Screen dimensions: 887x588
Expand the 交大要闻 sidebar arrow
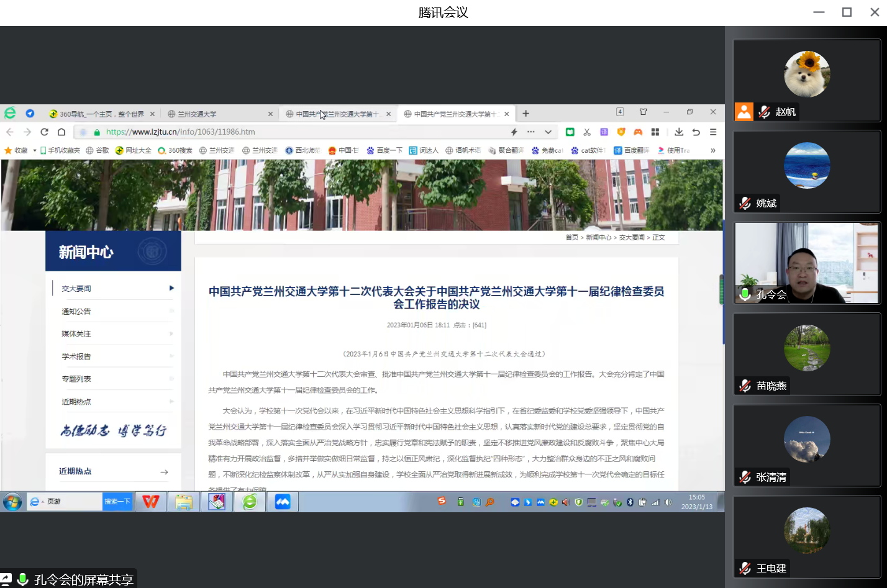tap(171, 288)
